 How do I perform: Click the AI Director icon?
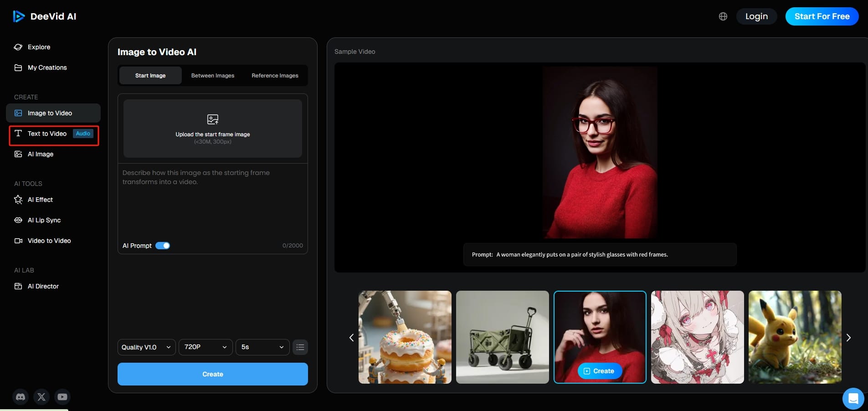point(18,286)
